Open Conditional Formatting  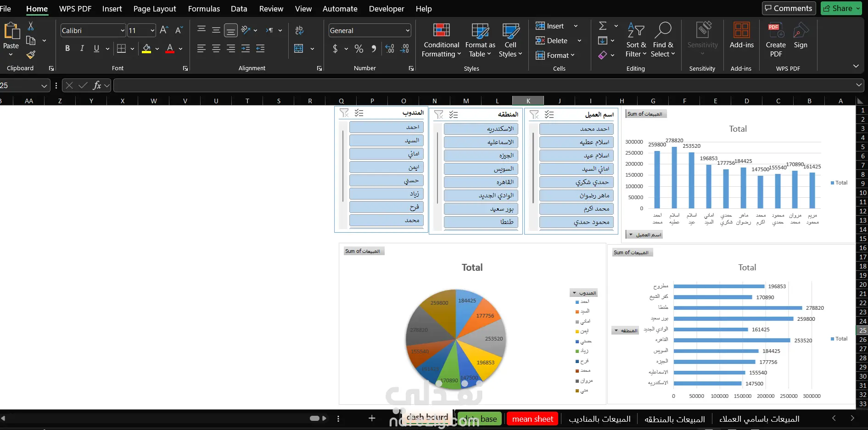point(441,40)
